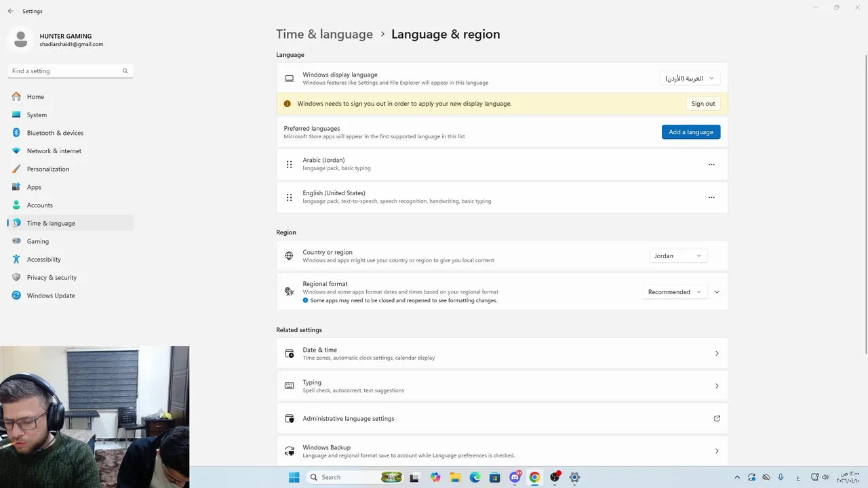The width and height of the screenshot is (868, 488).
Task: Click the Typing keyboard icon
Action: (289, 386)
